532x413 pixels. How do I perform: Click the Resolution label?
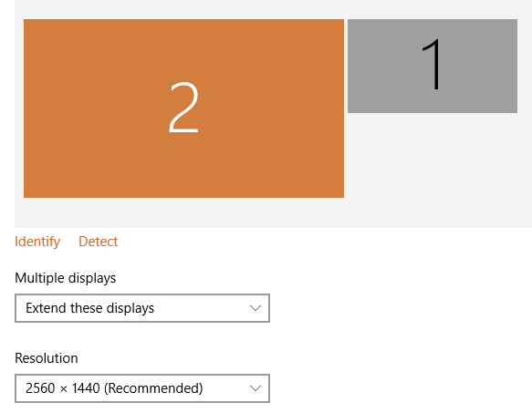tap(47, 358)
